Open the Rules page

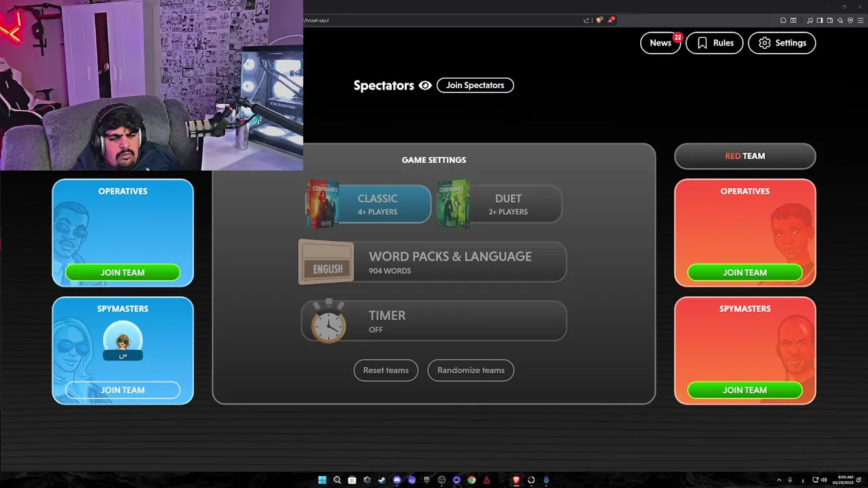coord(714,43)
